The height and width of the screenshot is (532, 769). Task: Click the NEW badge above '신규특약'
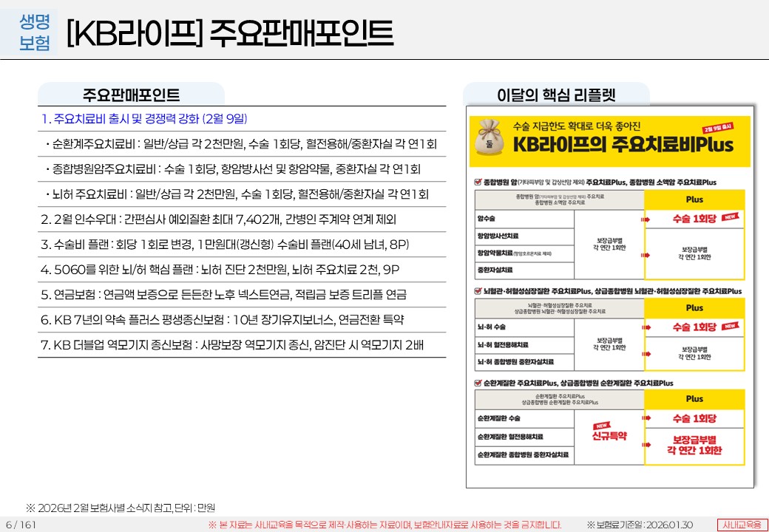(601, 426)
